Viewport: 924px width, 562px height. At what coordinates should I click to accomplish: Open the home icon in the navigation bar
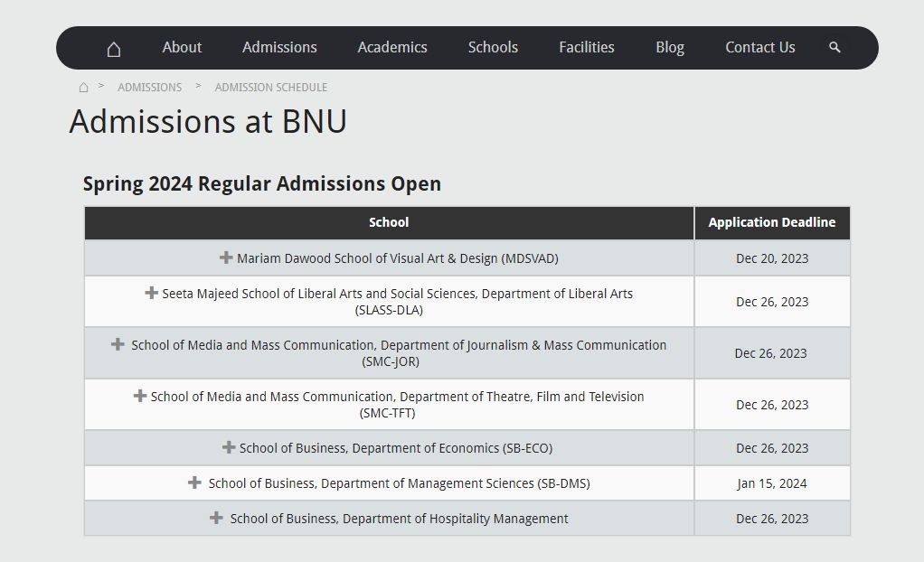tap(114, 49)
